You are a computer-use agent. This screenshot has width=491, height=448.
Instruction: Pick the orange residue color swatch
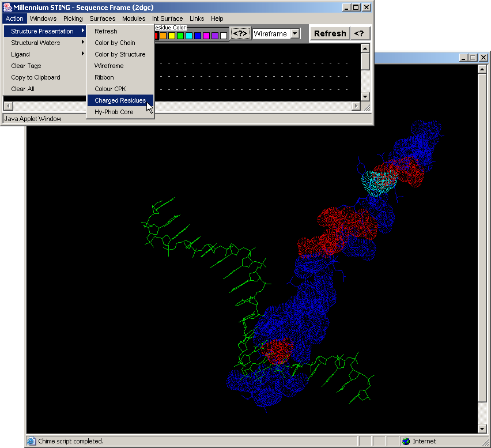coord(163,35)
